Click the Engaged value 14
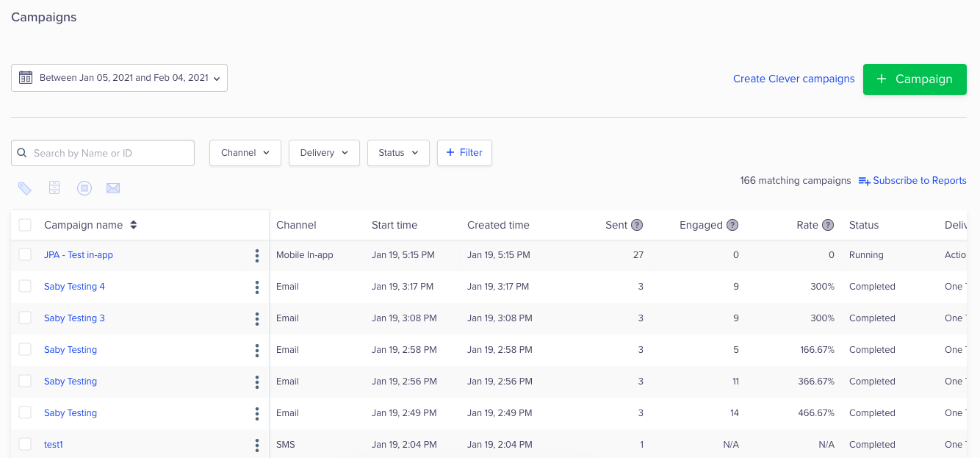980x458 pixels. pyautogui.click(x=734, y=413)
